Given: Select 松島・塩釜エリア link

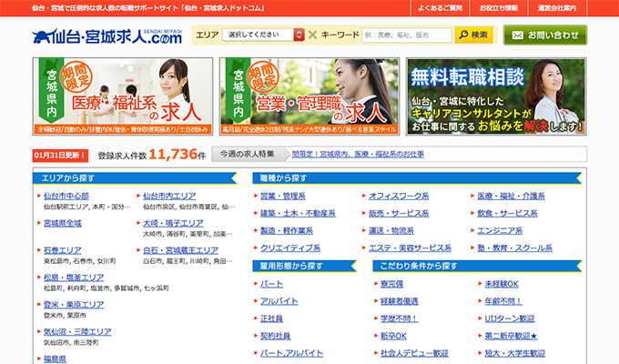Looking at the screenshot, I should point(74,278).
